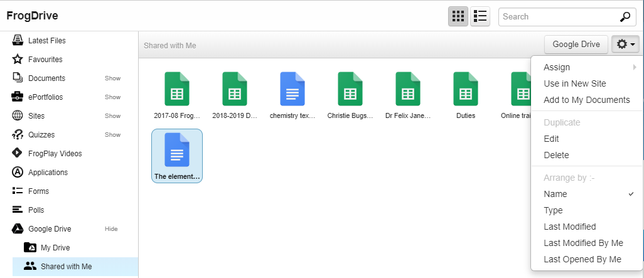
Task: Open My Drive folder label
Action: point(55,248)
